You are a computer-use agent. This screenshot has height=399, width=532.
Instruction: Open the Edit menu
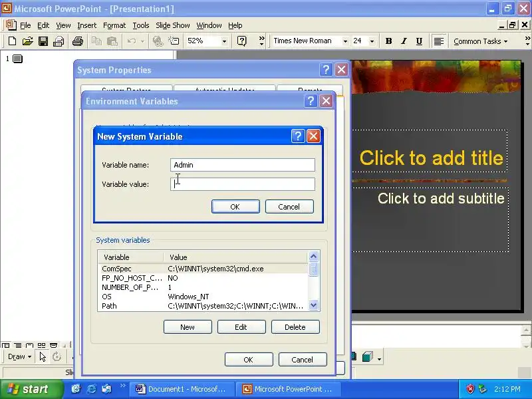43,25
